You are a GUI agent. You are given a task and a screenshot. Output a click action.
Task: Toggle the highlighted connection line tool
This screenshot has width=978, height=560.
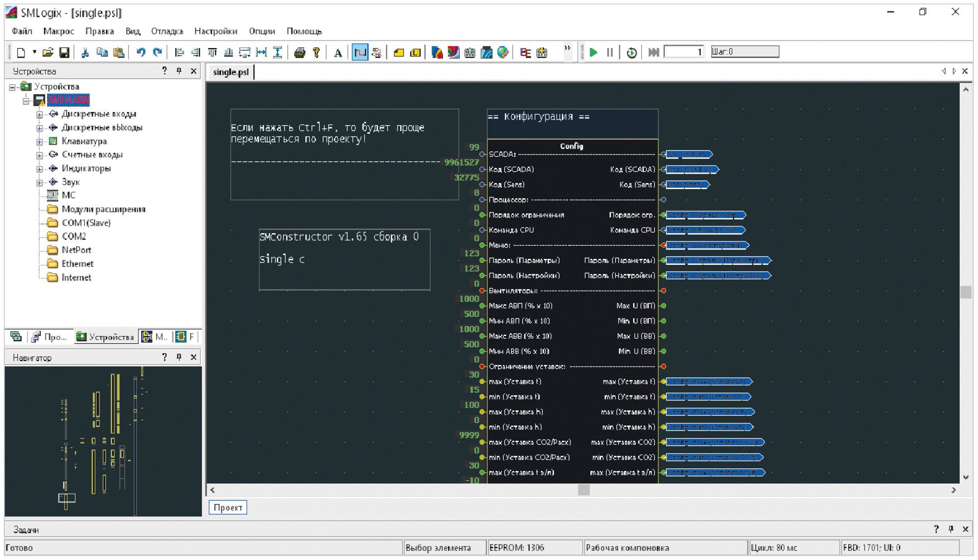click(359, 52)
